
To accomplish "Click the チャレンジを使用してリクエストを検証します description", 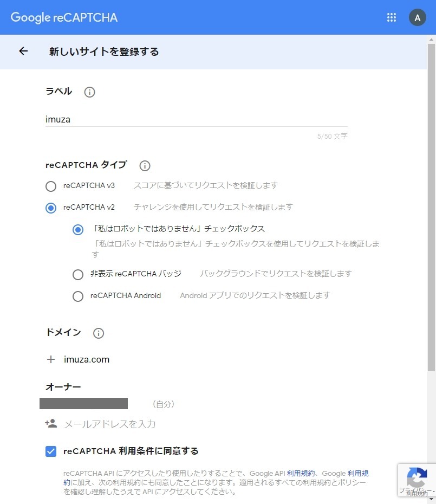I will click(213, 207).
